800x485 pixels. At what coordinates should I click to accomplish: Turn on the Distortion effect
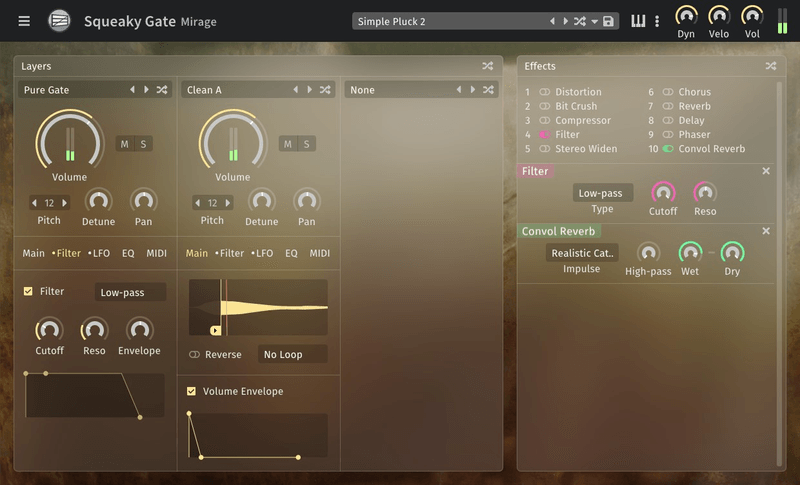coord(544,92)
